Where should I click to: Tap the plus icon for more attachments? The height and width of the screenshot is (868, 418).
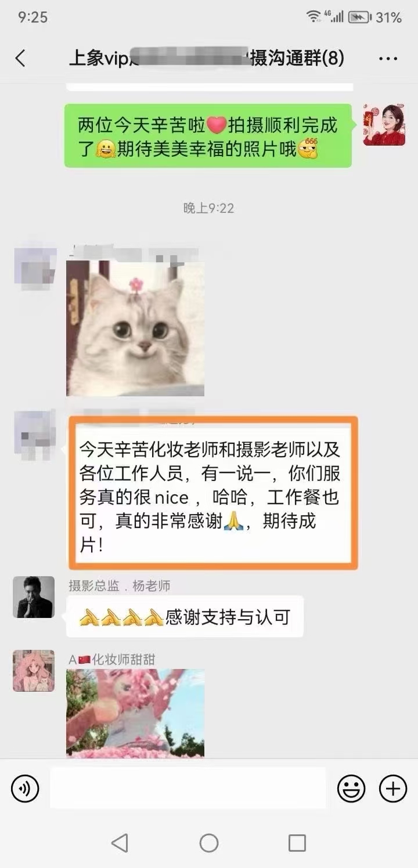pos(393,789)
